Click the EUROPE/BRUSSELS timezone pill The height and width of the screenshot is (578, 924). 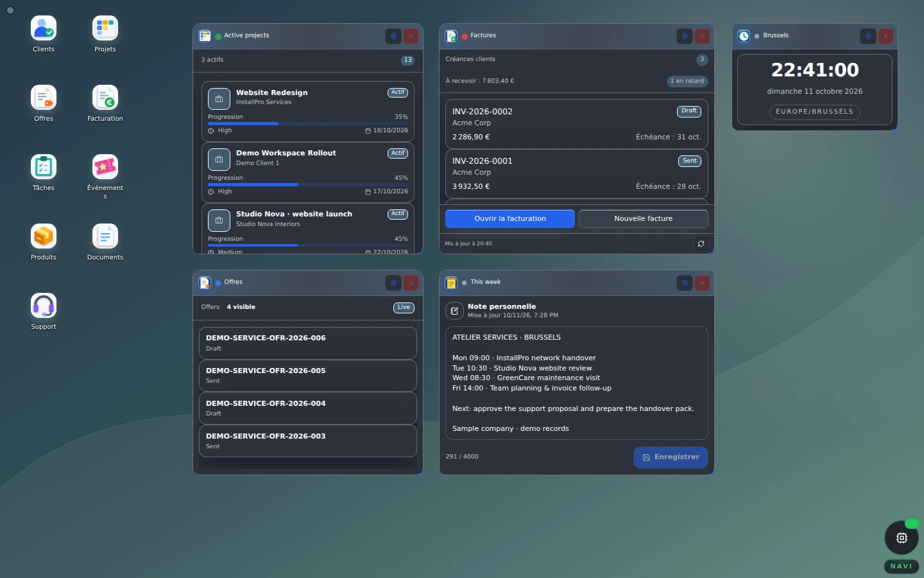coord(814,112)
